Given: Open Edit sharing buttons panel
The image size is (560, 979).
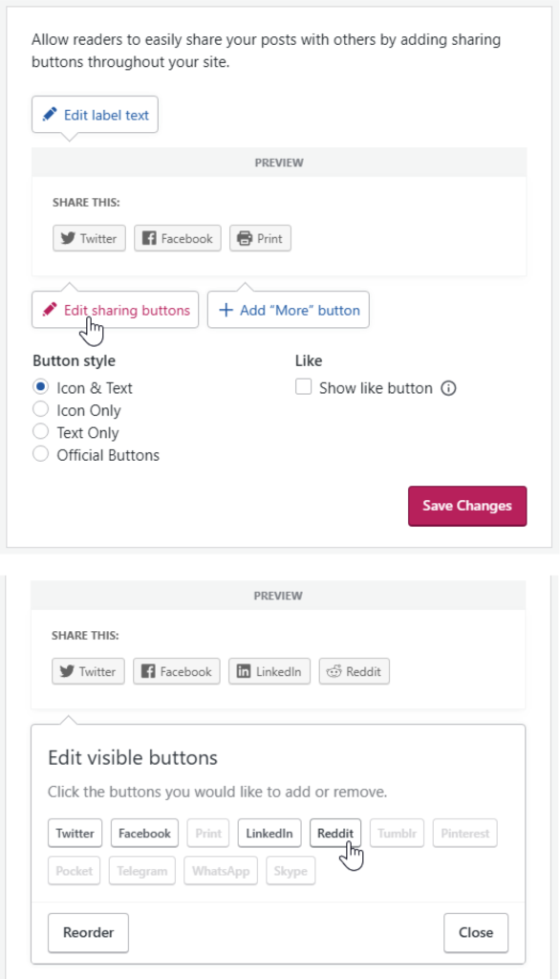Looking at the screenshot, I should point(116,311).
